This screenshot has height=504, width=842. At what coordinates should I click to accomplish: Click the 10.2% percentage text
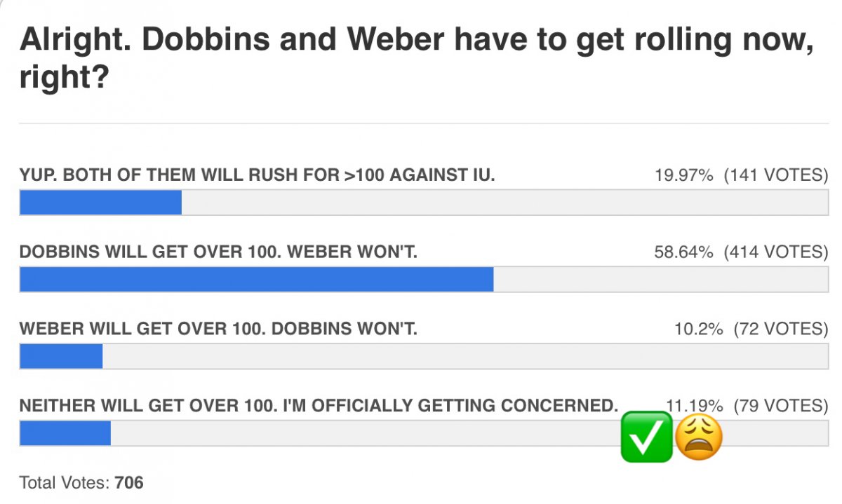click(x=697, y=329)
